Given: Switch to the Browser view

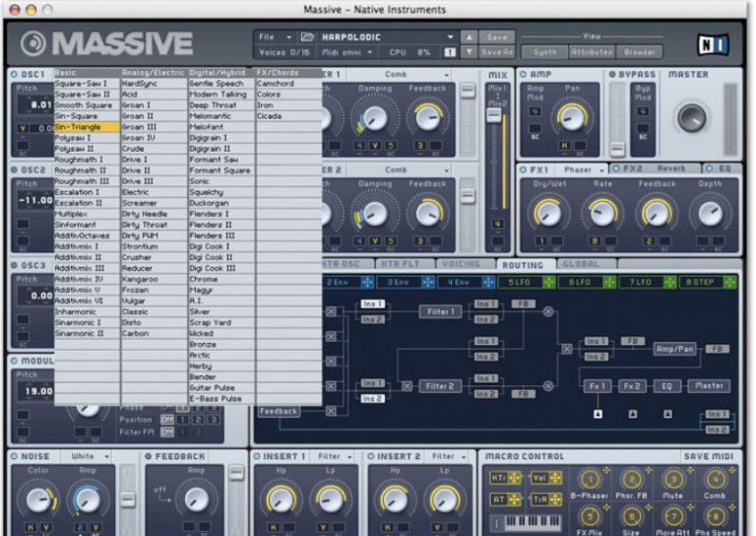Looking at the screenshot, I should (639, 52).
